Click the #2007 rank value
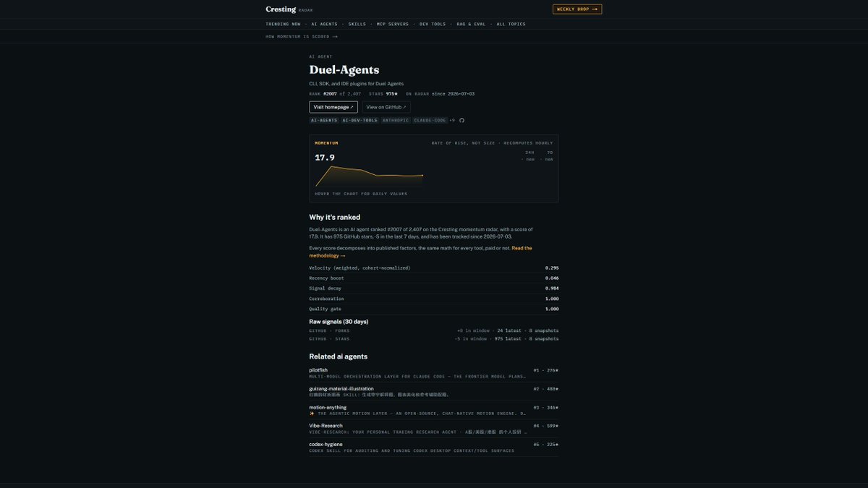Viewport: 868px width, 488px height. pos(330,94)
